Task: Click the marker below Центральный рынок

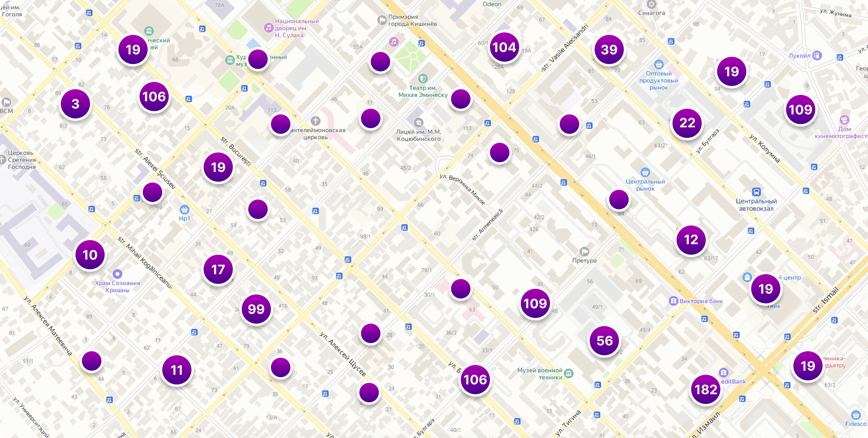Action: point(619,200)
